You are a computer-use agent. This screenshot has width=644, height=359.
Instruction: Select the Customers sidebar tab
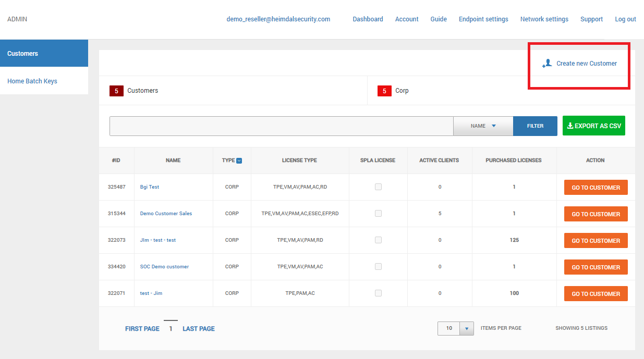click(x=44, y=53)
